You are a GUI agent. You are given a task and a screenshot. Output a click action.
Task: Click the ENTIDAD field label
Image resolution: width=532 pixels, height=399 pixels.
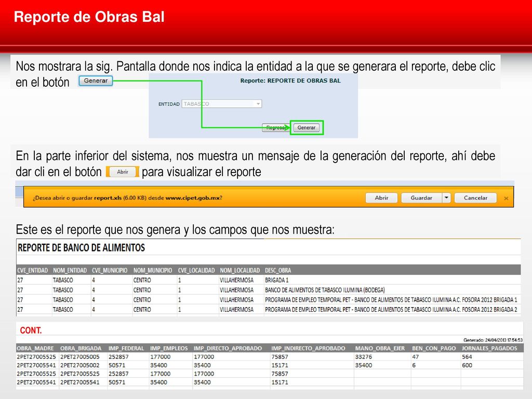[169, 104]
